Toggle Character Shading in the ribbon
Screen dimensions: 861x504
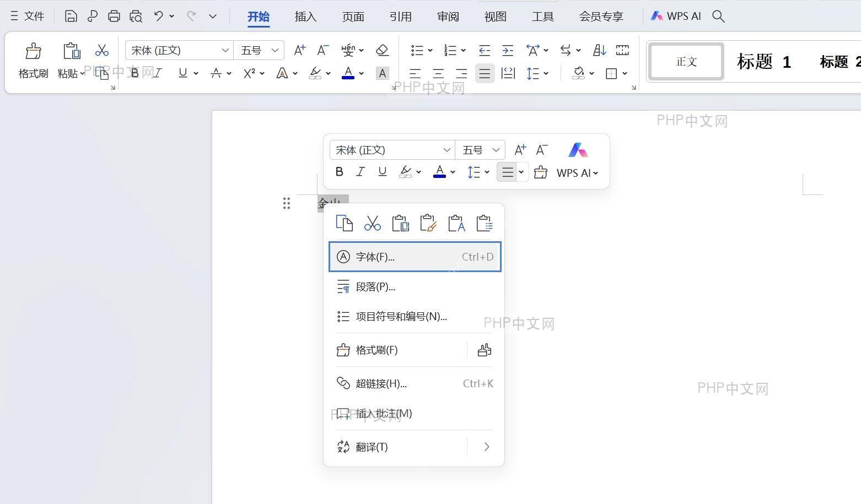click(x=383, y=73)
